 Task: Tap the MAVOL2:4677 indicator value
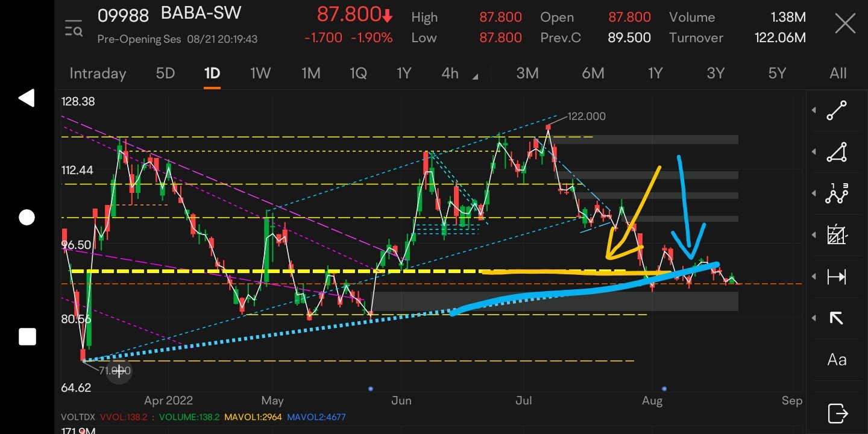[x=316, y=417]
